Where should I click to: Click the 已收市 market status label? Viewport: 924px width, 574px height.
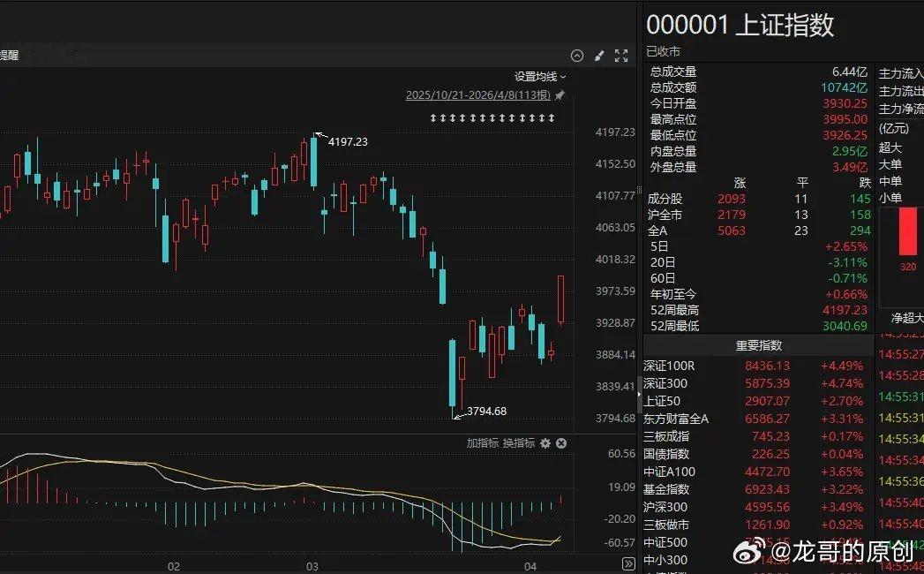click(x=663, y=51)
